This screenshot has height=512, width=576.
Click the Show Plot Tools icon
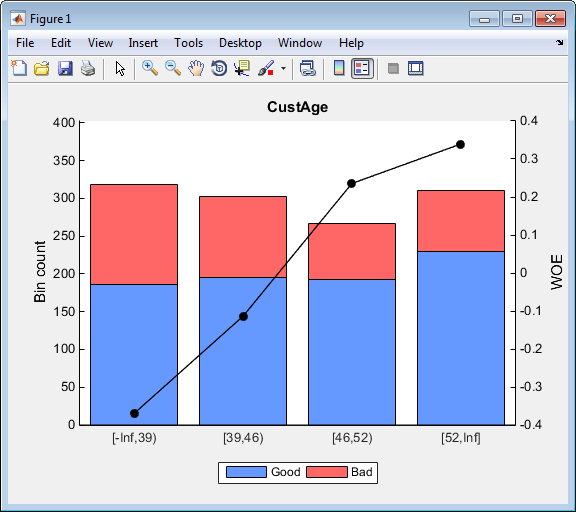(416, 68)
